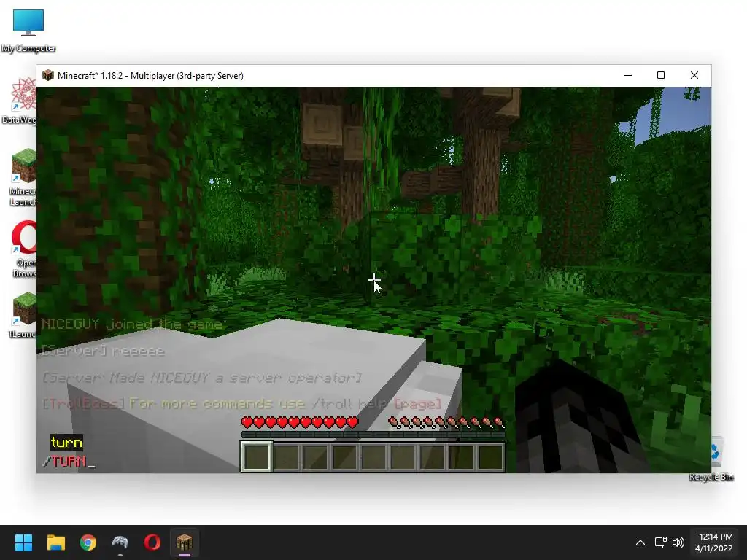Click 'Made NICEGUY a server operator' message
The height and width of the screenshot is (560, 747).
(x=202, y=378)
